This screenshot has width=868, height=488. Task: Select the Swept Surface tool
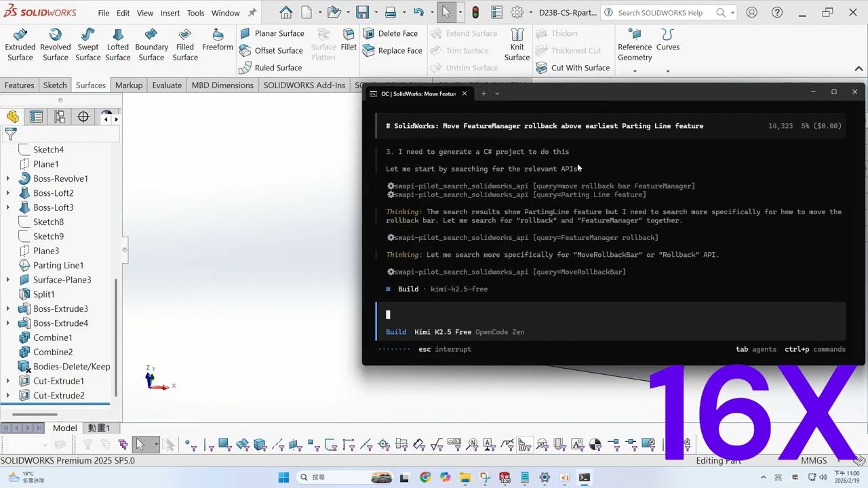pyautogui.click(x=88, y=45)
